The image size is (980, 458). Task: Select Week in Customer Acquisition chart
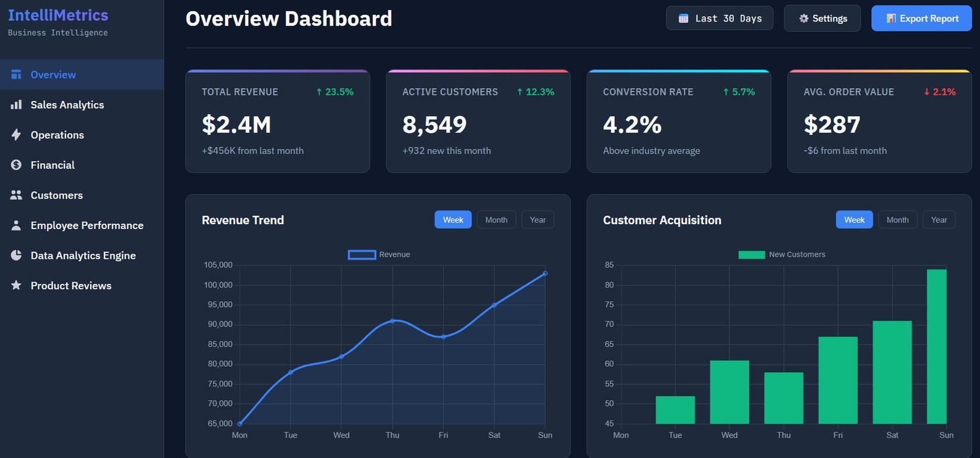[854, 220]
